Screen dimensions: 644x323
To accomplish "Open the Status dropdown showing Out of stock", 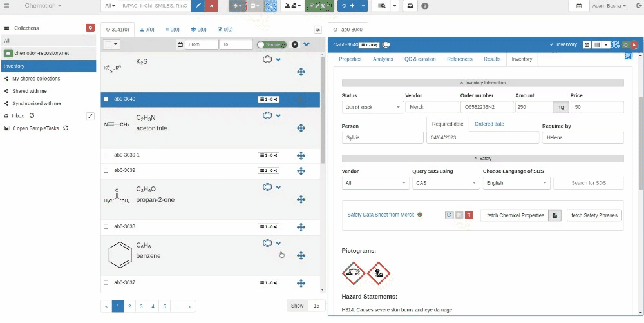I will point(372,108).
